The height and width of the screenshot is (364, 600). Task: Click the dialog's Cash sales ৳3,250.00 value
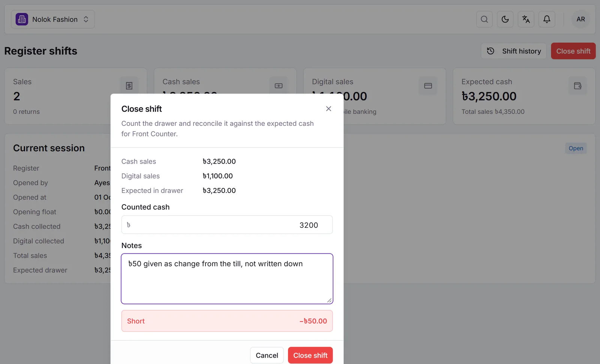coord(219,161)
